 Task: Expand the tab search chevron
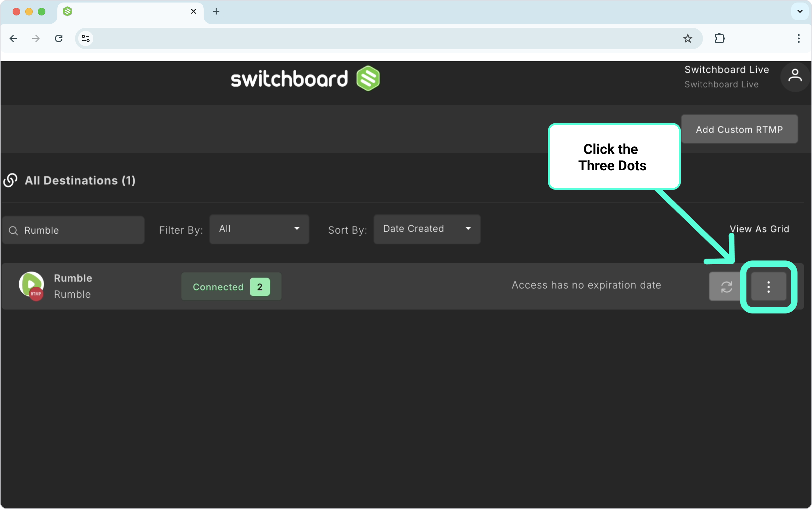coord(800,11)
